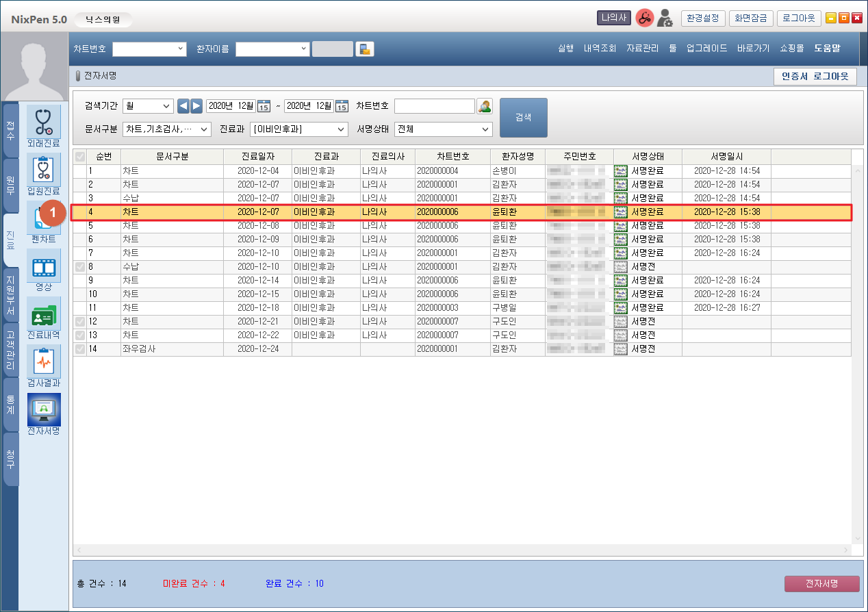Expand the 서명상태 dropdown showing 전체
The image size is (868, 612).
tap(444, 129)
